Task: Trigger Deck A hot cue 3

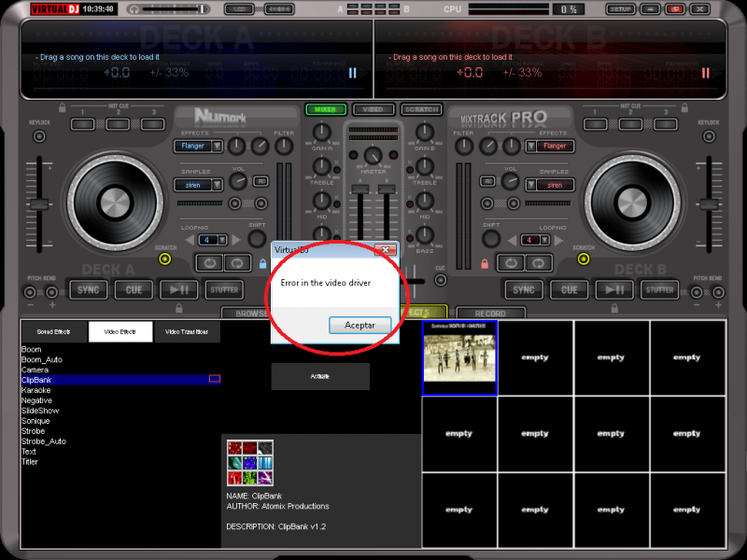Action: pyautogui.click(x=153, y=124)
